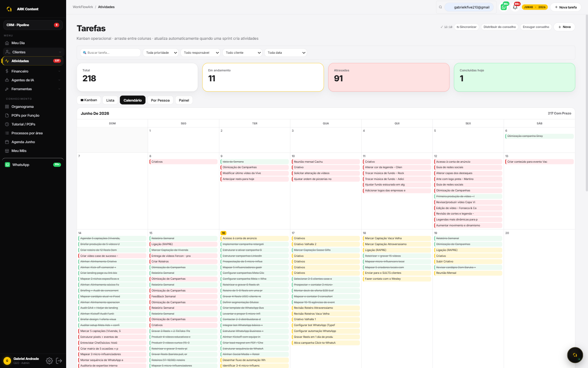Open the notifications bell icon

point(515,7)
